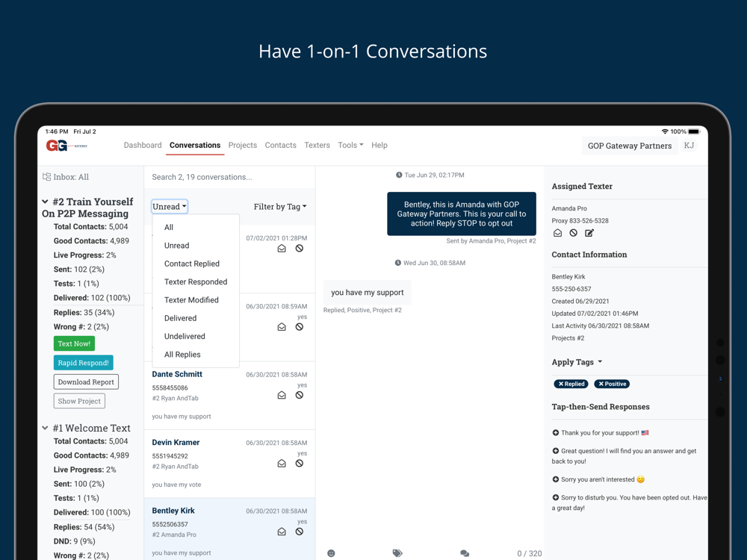Select 'Contact Replied' filter option
The width and height of the screenshot is (747, 560).
pos(195,264)
